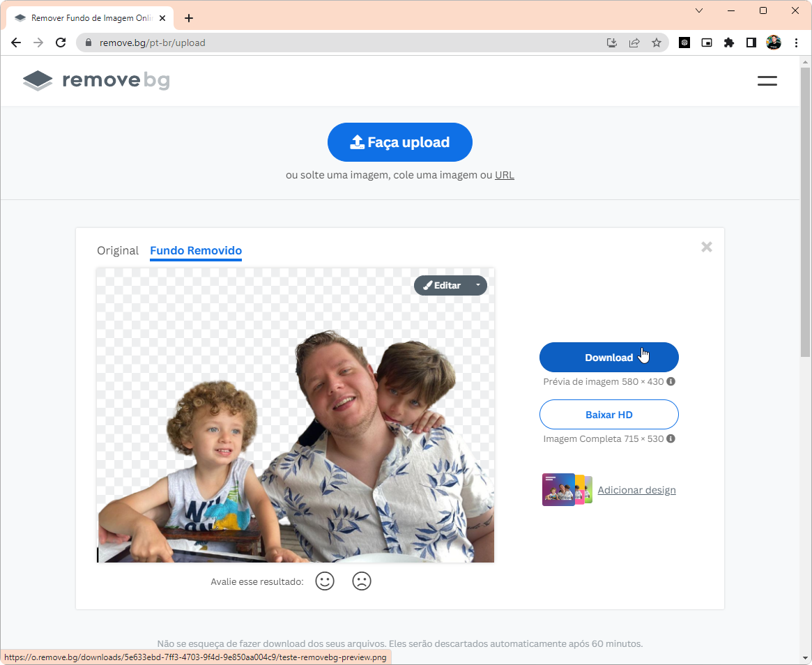This screenshot has width=812, height=665.
Task: View site info via the lock icon
Action: click(88, 43)
